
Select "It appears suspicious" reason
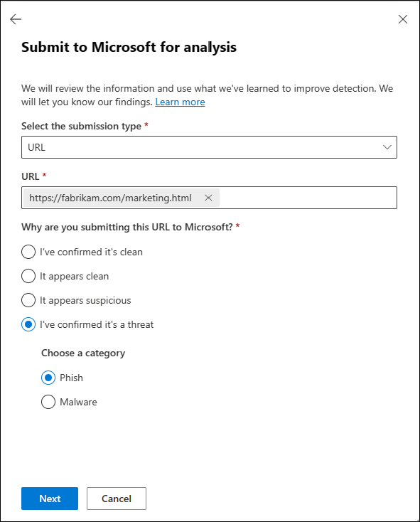tap(28, 300)
